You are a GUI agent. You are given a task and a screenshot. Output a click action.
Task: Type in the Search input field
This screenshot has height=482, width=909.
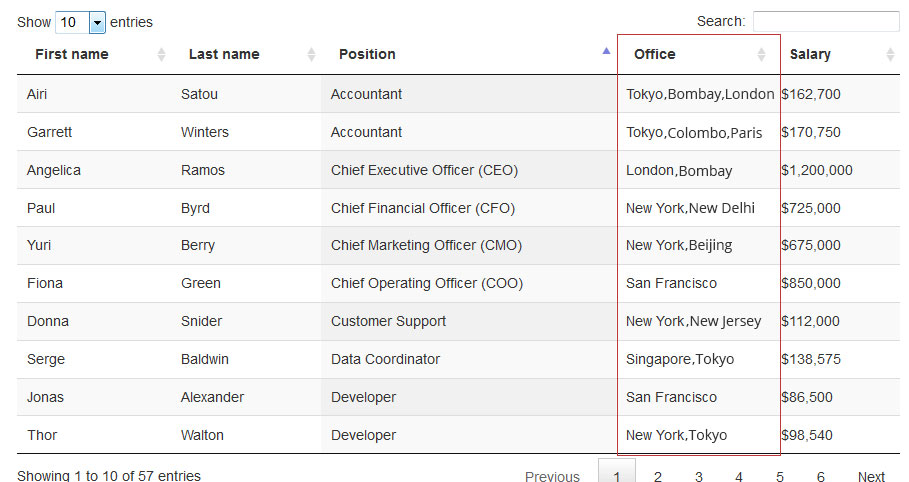pyautogui.click(x=825, y=21)
